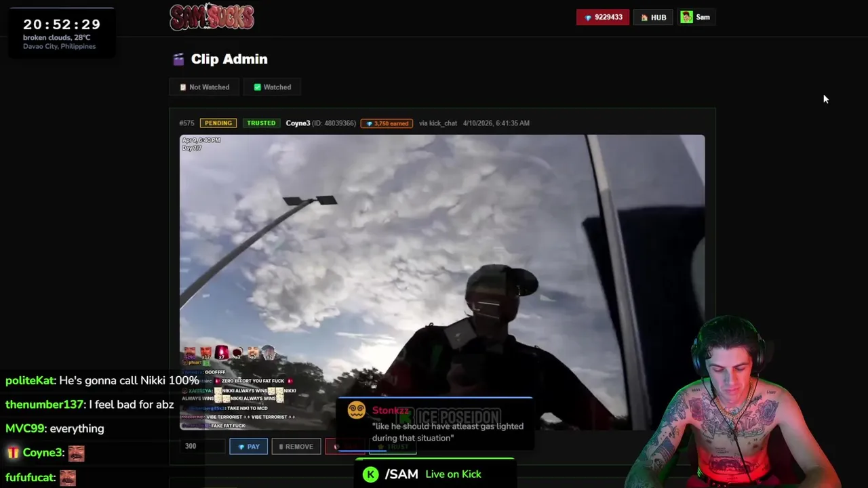Open the Sam profile menu
The width and height of the screenshot is (868, 488).
696,17
